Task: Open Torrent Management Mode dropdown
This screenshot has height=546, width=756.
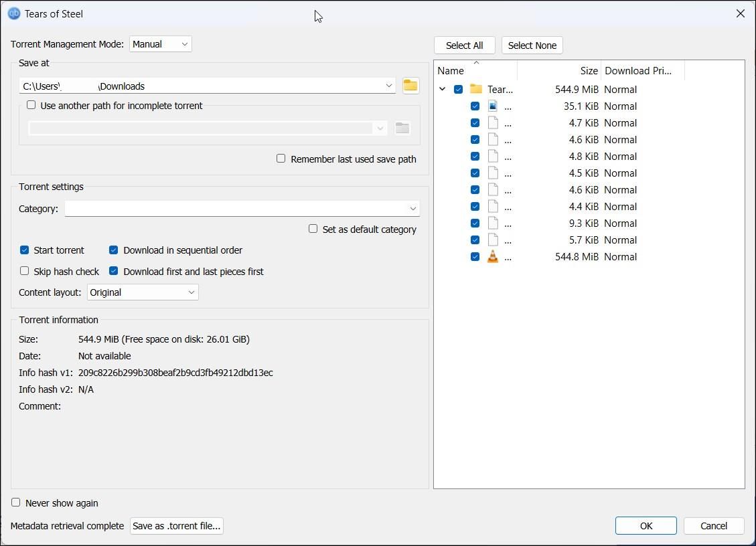Action: (160, 44)
